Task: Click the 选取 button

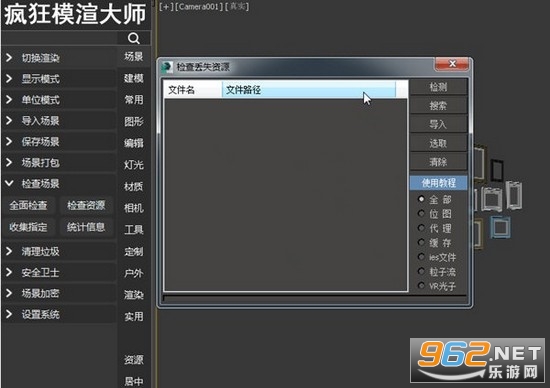Action: (x=438, y=143)
